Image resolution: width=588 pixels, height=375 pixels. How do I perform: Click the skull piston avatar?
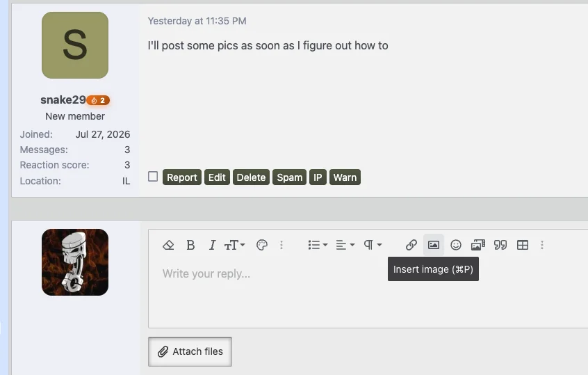pos(75,262)
